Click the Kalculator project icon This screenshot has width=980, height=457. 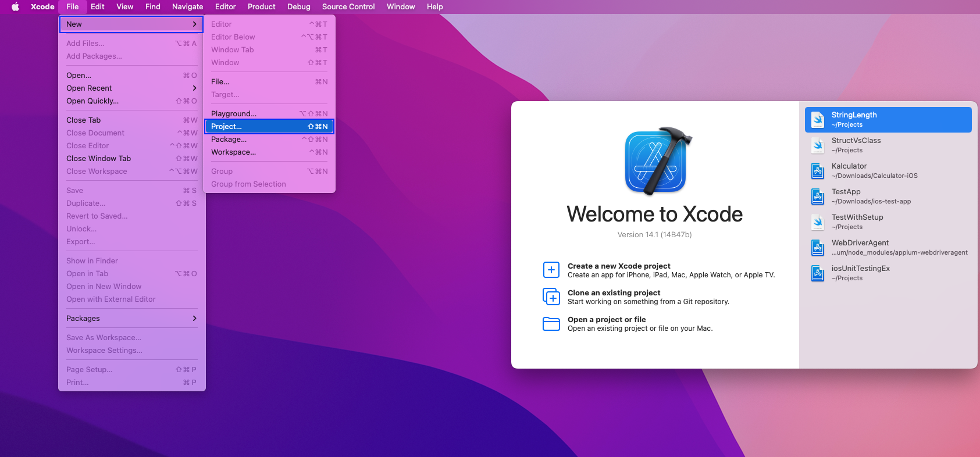coord(818,171)
